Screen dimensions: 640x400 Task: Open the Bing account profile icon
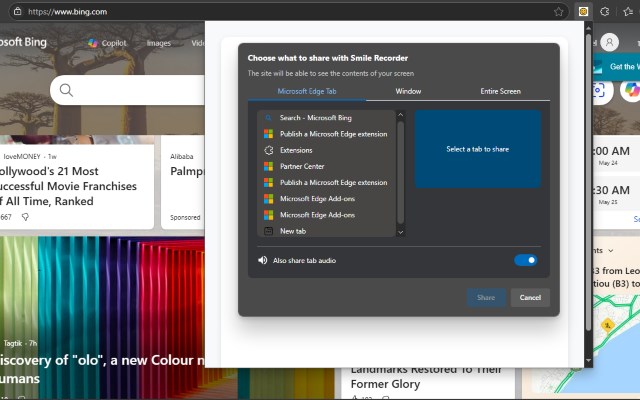point(609,42)
